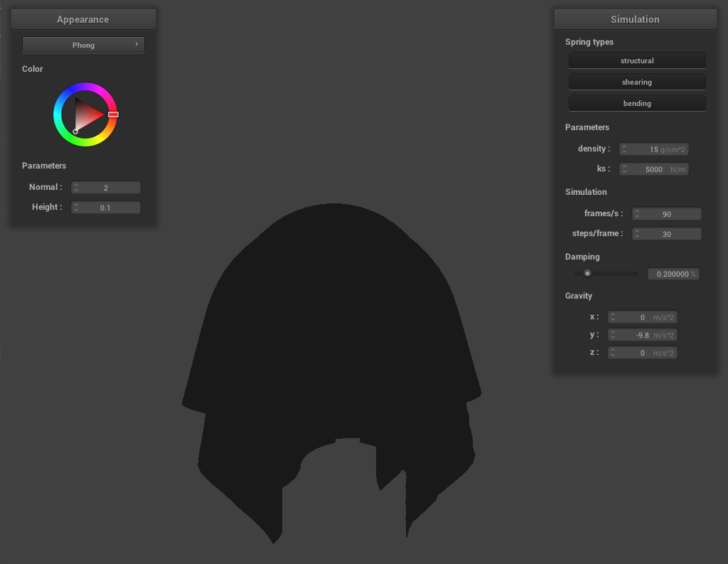Click the 'Damping' section label

pyautogui.click(x=582, y=257)
